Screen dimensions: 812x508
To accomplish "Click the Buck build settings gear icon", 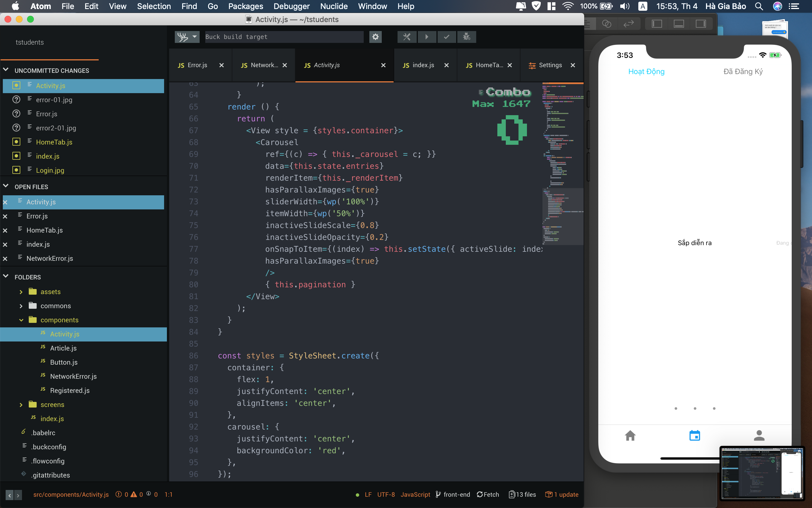I will [x=375, y=37].
